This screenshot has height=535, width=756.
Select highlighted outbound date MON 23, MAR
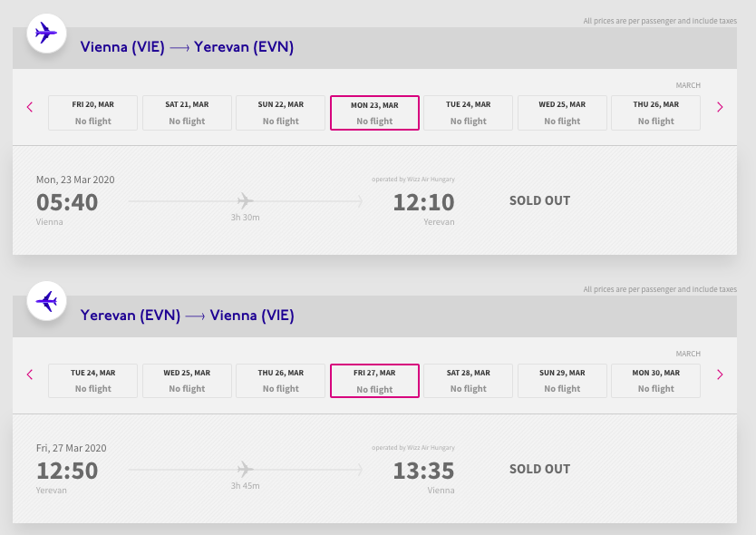374,112
